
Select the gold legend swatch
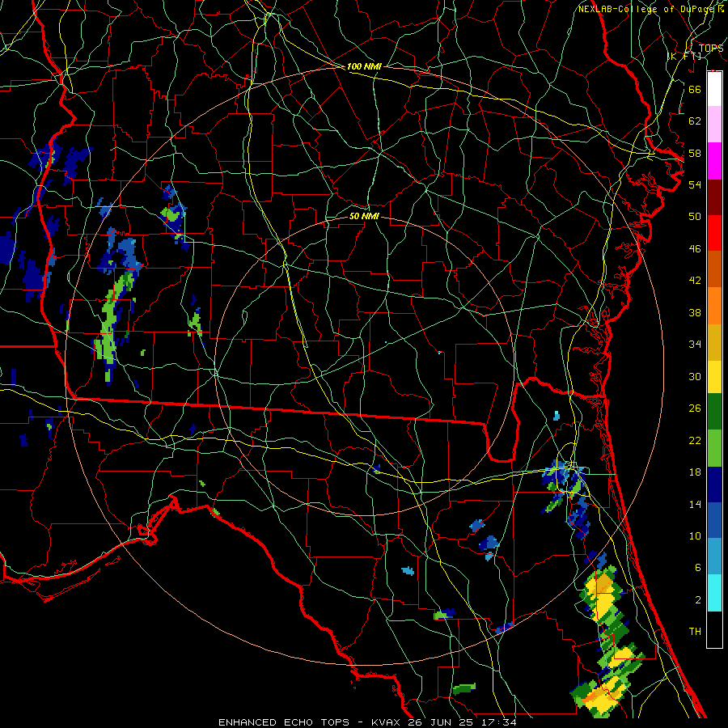click(x=714, y=342)
